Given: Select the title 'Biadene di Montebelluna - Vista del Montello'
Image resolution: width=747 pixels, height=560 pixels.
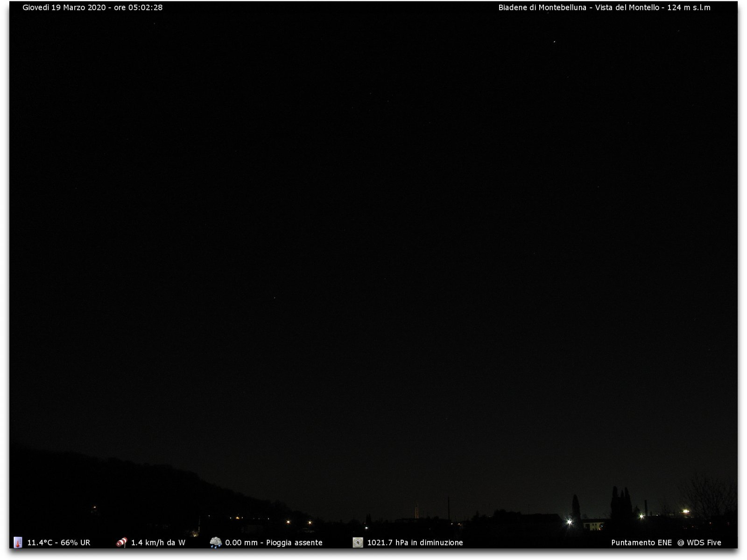Looking at the screenshot, I should tap(578, 7).
